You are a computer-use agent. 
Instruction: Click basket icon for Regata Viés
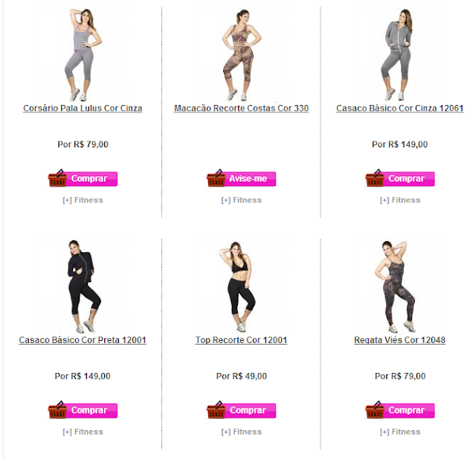pyautogui.click(x=375, y=410)
